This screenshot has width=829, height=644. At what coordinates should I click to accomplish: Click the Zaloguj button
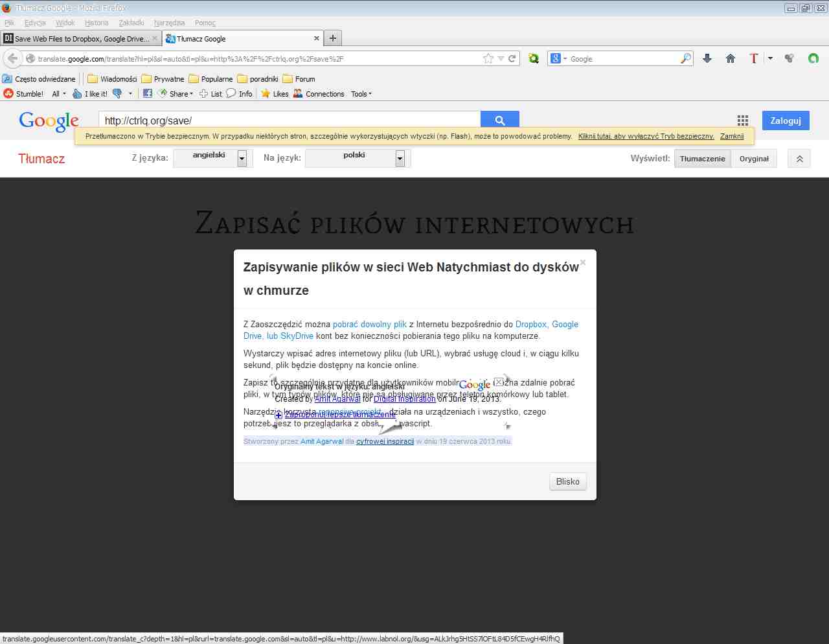[785, 121]
